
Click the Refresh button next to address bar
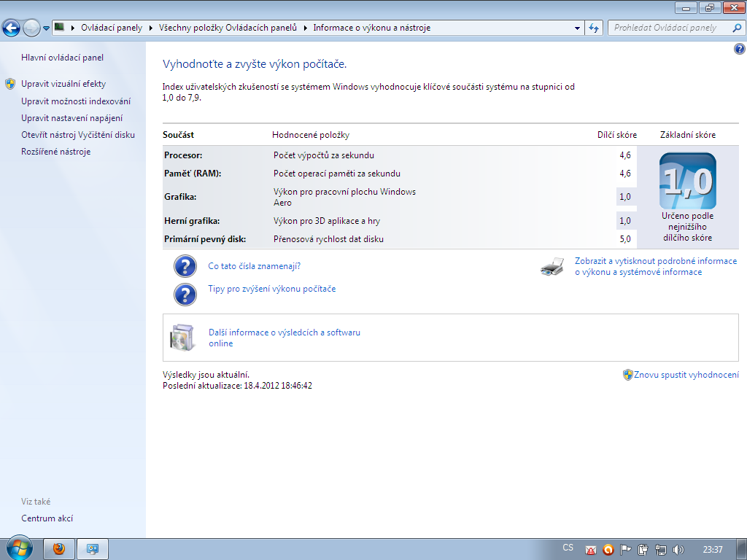pos(594,28)
